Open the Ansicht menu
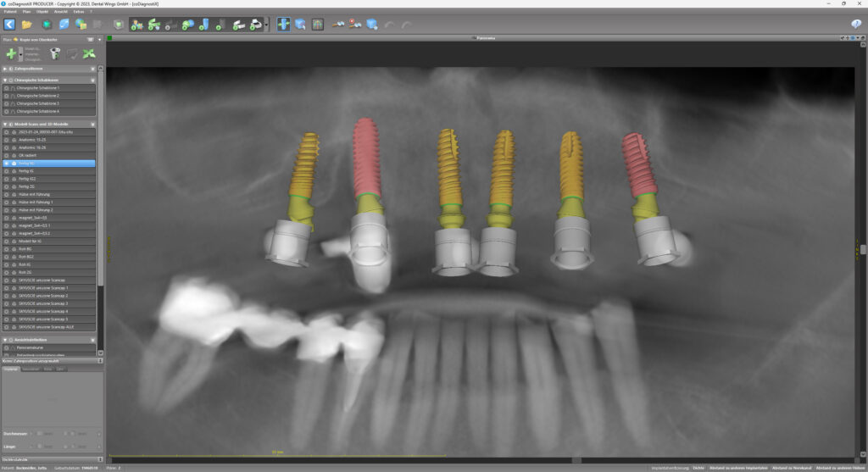Viewport: 868px width, 472px height. coord(61,12)
